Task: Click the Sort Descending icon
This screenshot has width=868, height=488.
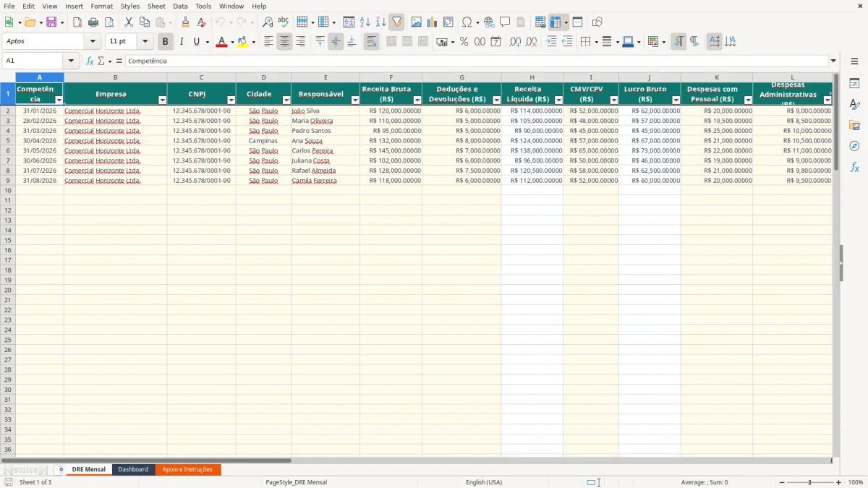Action: tap(381, 22)
